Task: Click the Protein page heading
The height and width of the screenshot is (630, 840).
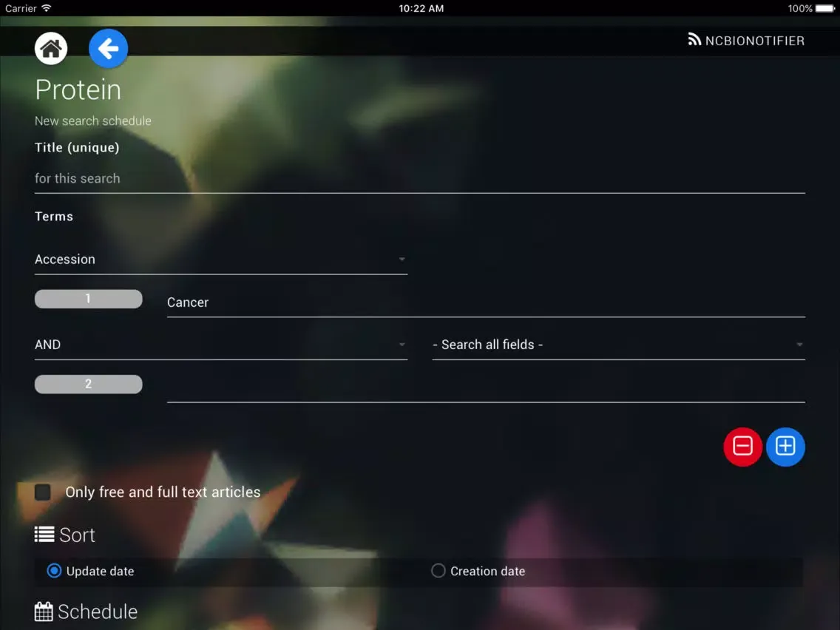Action: (x=78, y=89)
